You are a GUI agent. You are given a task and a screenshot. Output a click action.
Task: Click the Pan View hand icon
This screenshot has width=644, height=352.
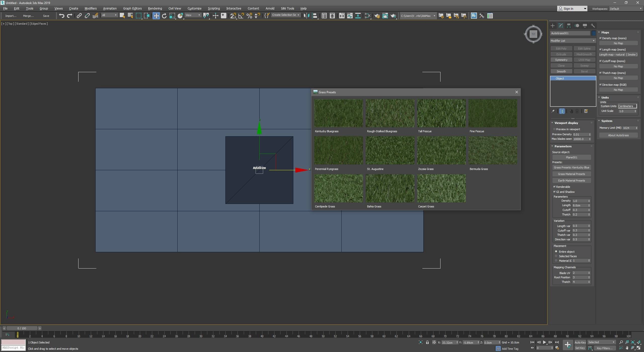[627, 348]
